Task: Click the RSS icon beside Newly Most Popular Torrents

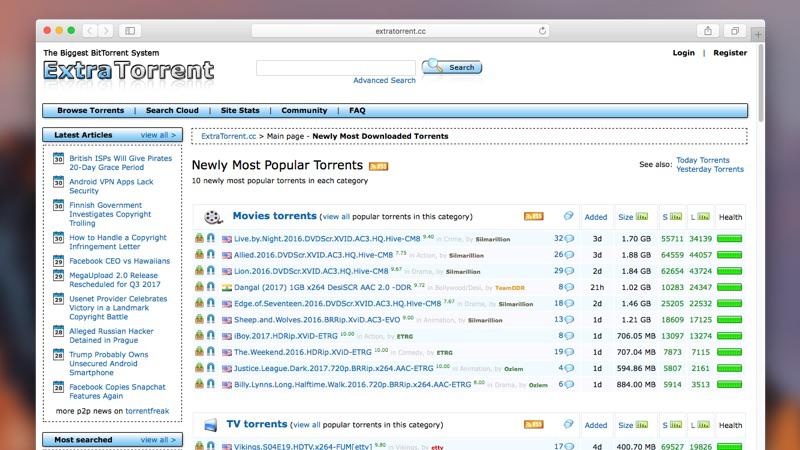Action: (x=379, y=166)
